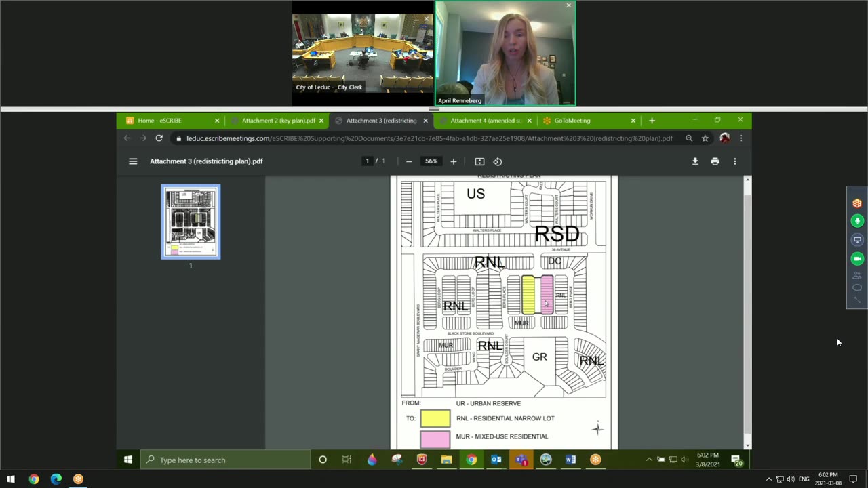Open the Chrome profile avatar

pos(724,138)
